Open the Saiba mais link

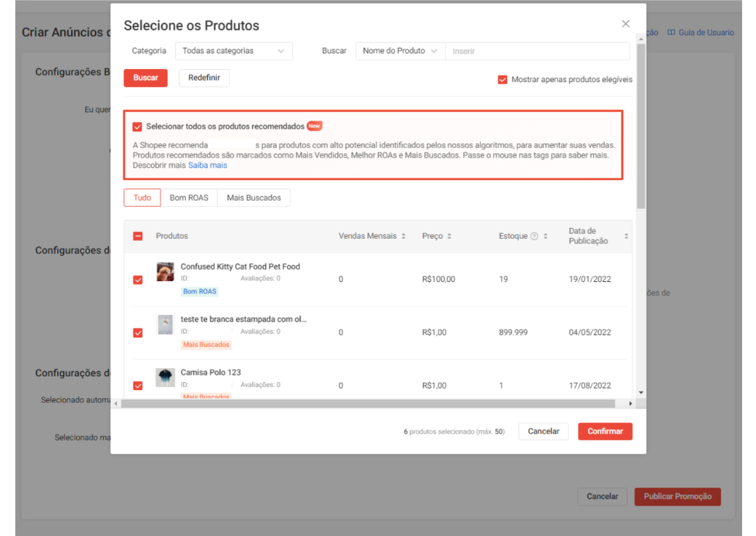[x=207, y=165]
